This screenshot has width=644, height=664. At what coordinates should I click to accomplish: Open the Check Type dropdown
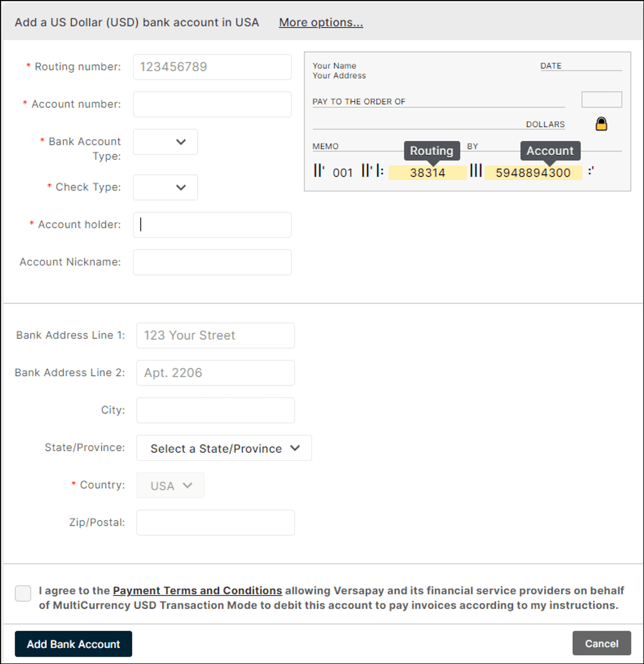click(165, 187)
